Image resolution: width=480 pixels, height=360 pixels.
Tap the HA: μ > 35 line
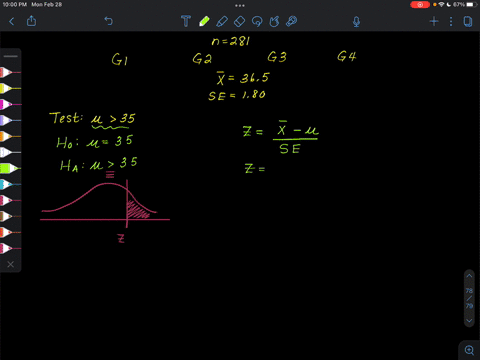[99, 164]
